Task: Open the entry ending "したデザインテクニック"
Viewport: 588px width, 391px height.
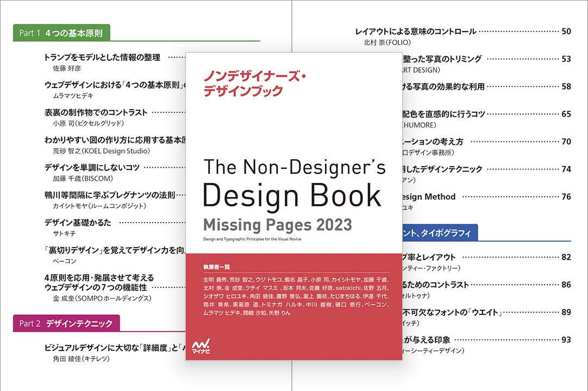Action: point(442,169)
